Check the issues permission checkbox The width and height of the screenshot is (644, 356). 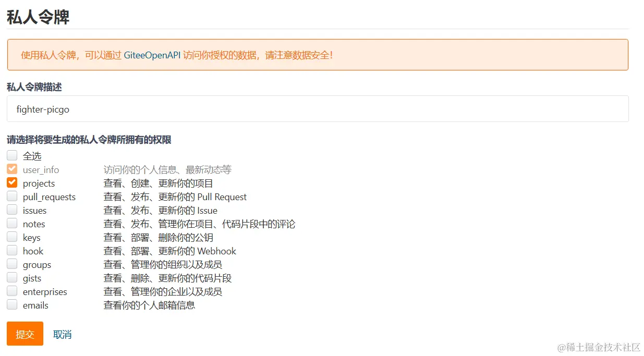click(12, 210)
